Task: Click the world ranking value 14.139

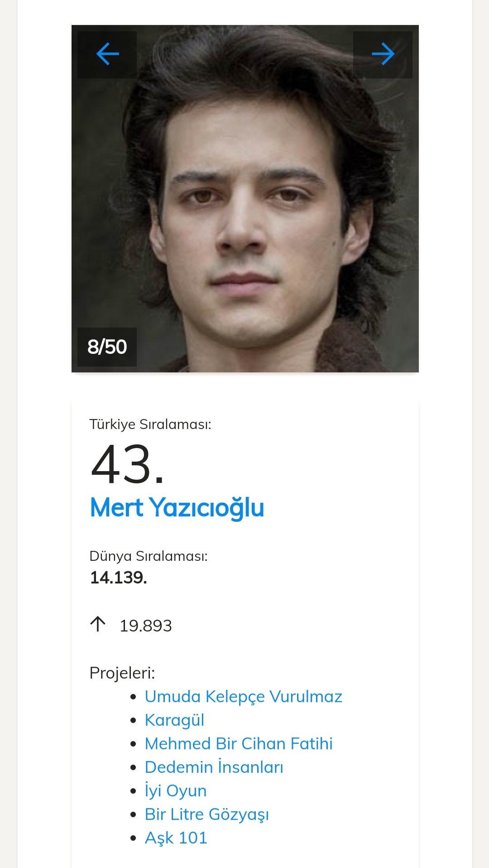Action: point(119,578)
